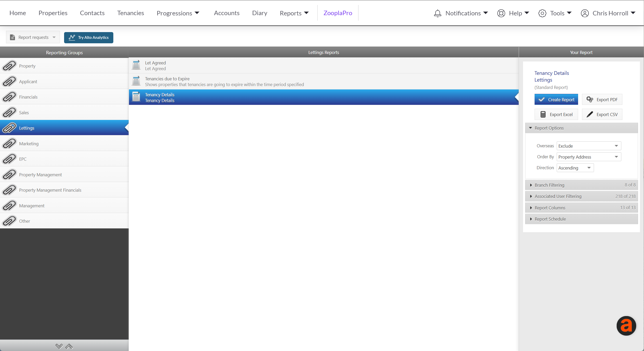
Task: Expand the Branch Filtering section
Action: 581,185
